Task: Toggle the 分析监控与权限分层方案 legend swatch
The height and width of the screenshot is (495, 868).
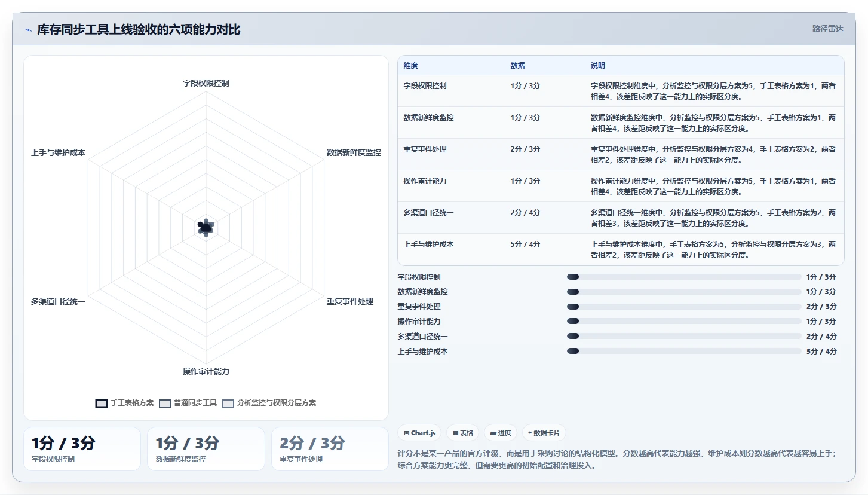Action: [x=228, y=403]
